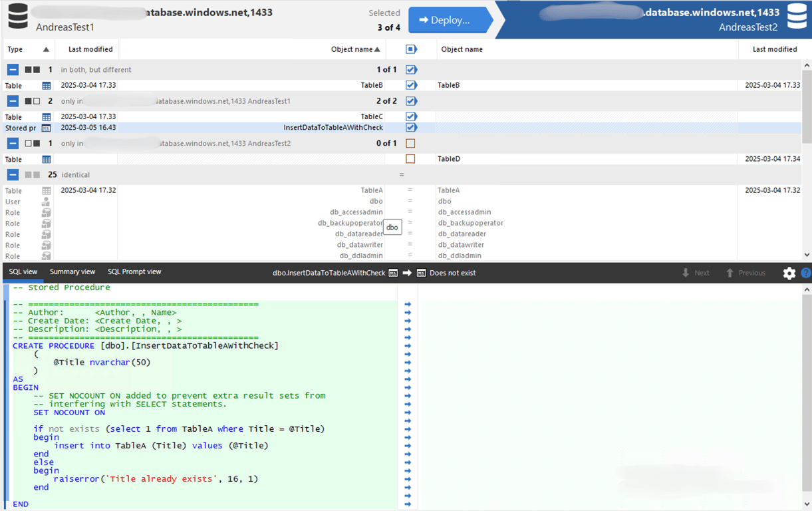Open the help question mark icon

[x=806, y=273]
